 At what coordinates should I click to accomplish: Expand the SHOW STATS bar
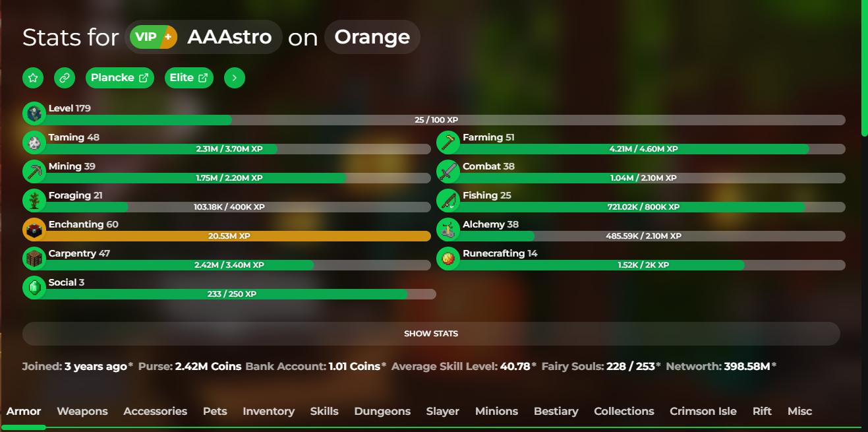pos(431,334)
